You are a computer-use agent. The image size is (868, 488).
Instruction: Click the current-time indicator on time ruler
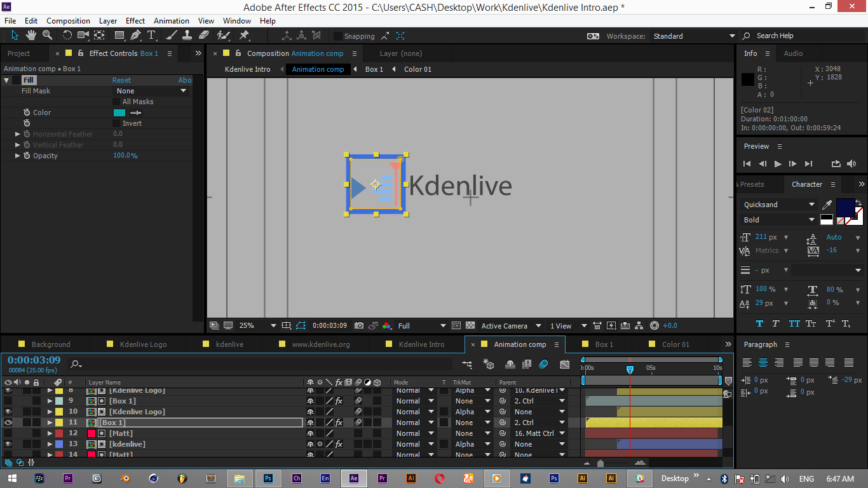(630, 369)
